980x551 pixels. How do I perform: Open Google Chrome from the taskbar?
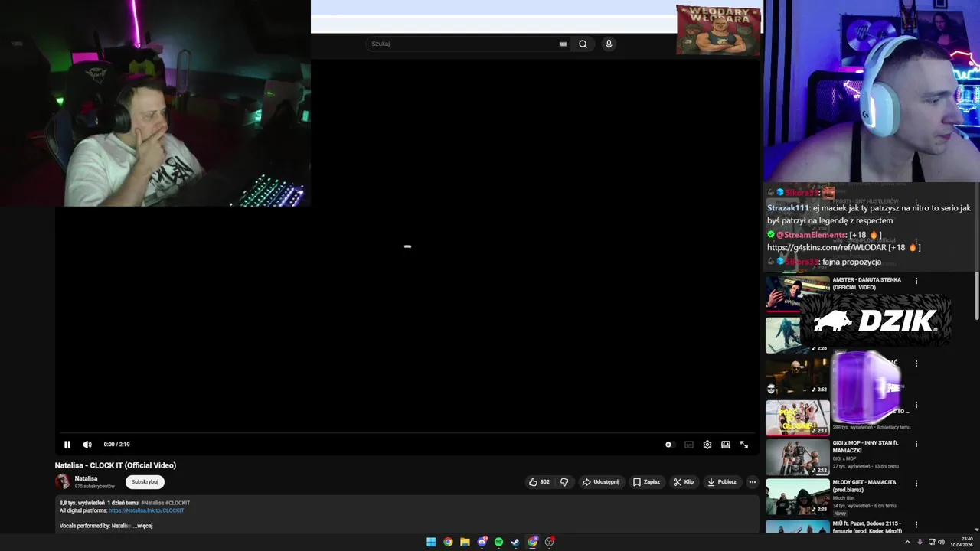pos(448,542)
